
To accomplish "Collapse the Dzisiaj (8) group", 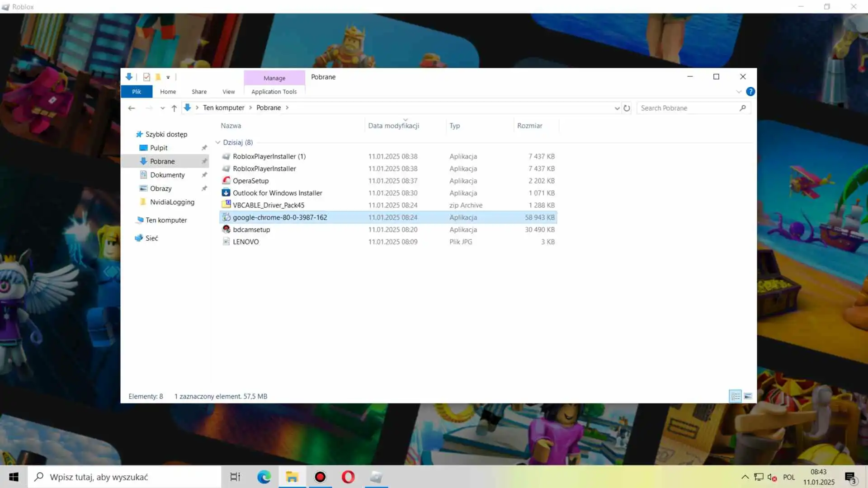I will coord(218,142).
